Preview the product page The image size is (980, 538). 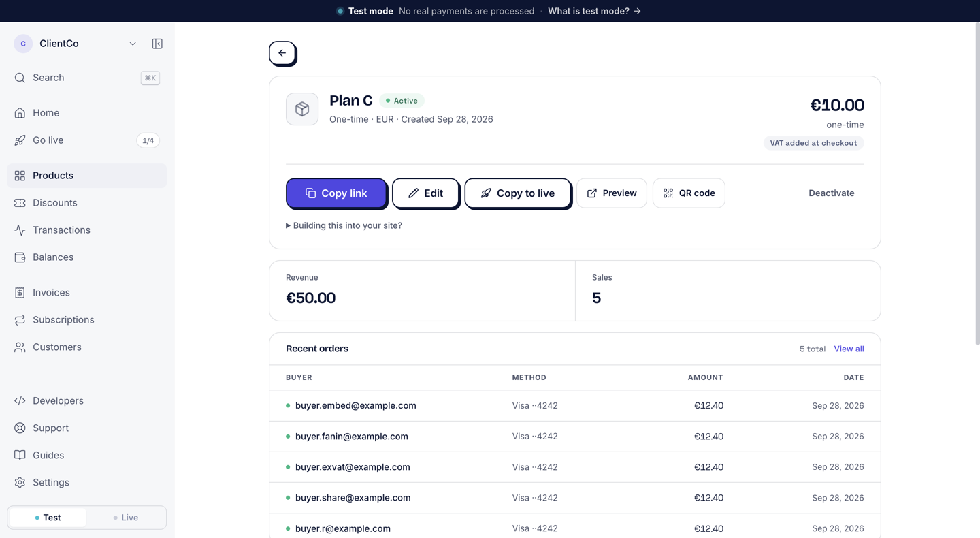point(612,193)
